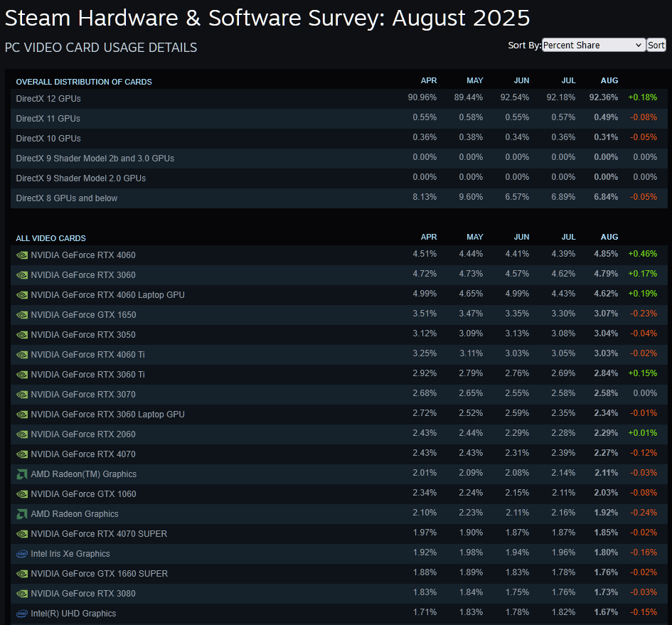Screen dimensions: 672x625
Task: Click the PC VIDEO CARD USAGE DETAILS subtitle
Action: tap(101, 48)
